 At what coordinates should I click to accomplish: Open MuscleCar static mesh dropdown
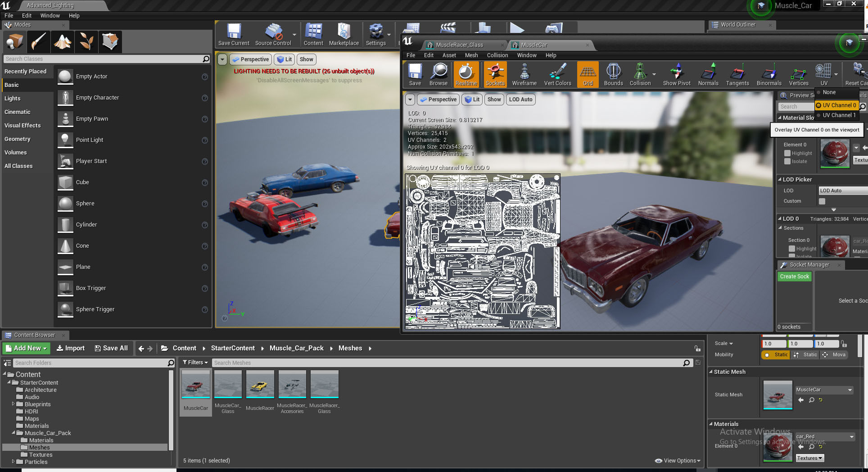pos(824,390)
